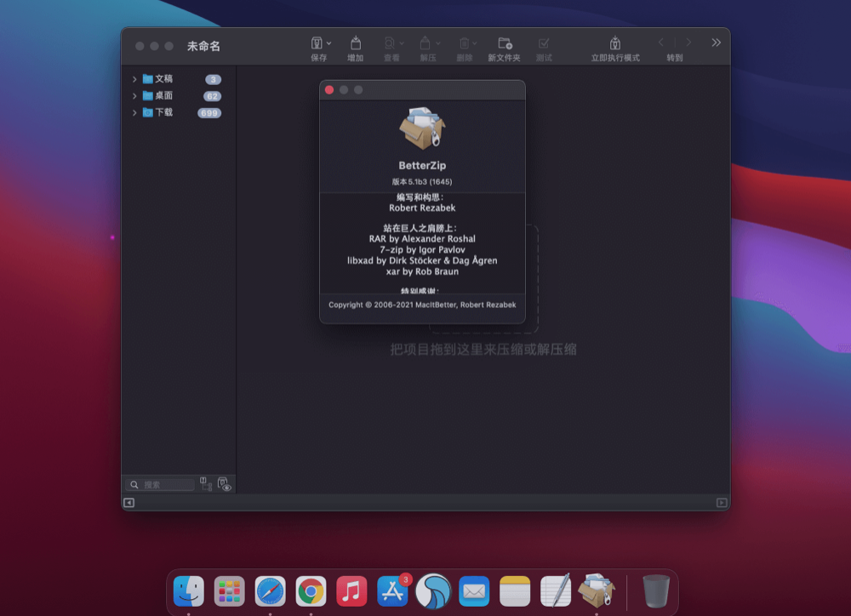
Task: Click the 新文件夹 (New Folder) icon
Action: [505, 43]
